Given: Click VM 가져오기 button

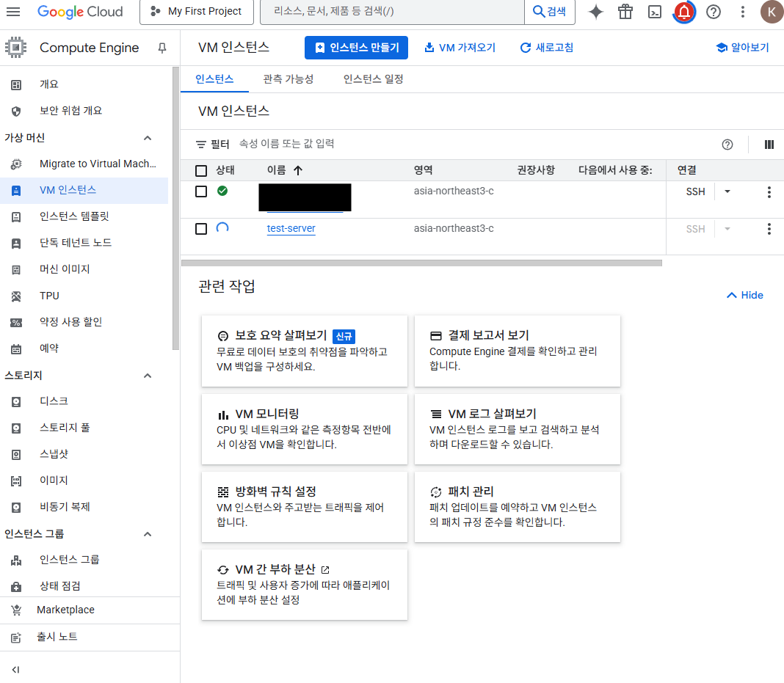Looking at the screenshot, I should [x=460, y=48].
